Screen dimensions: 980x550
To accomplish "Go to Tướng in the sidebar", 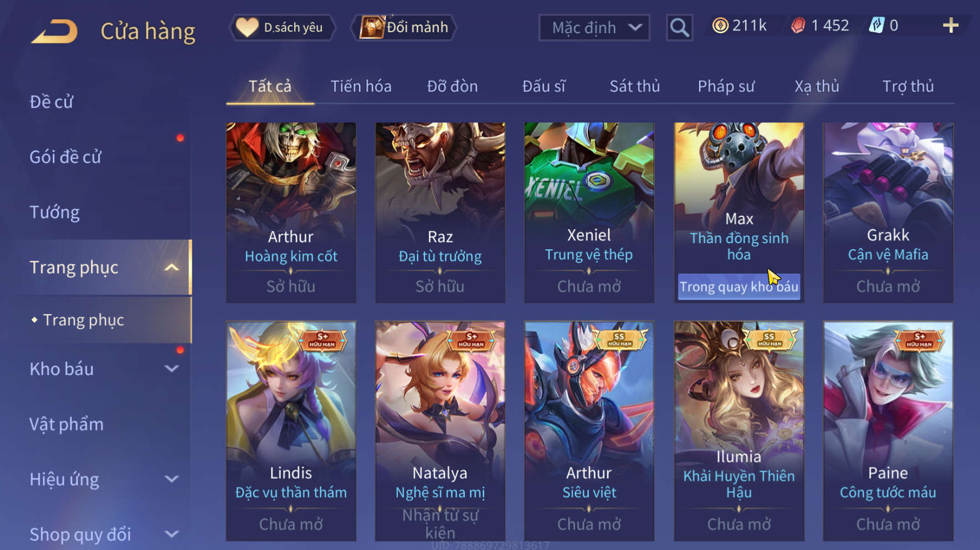I will (55, 212).
